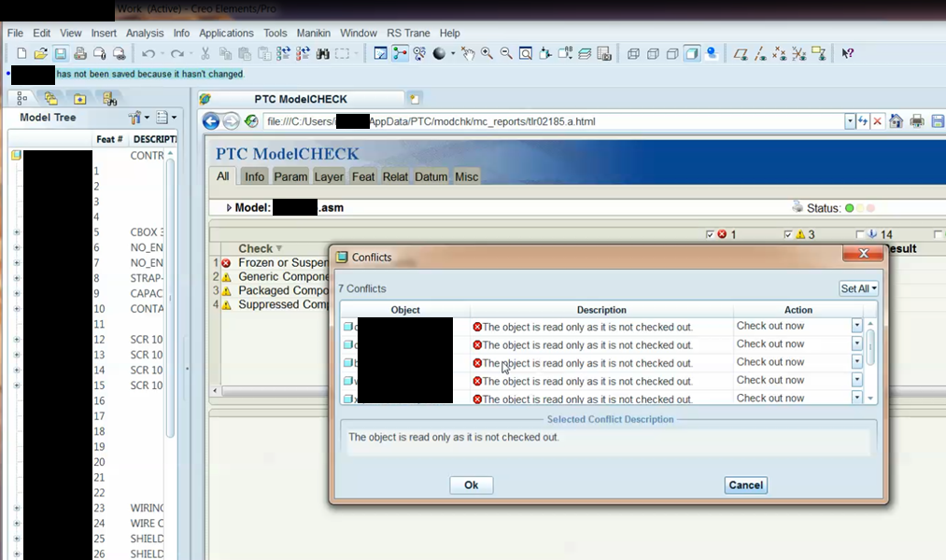Expand the tree node for feature 5 CBOX
This screenshot has width=946, height=560.
pos(16,232)
